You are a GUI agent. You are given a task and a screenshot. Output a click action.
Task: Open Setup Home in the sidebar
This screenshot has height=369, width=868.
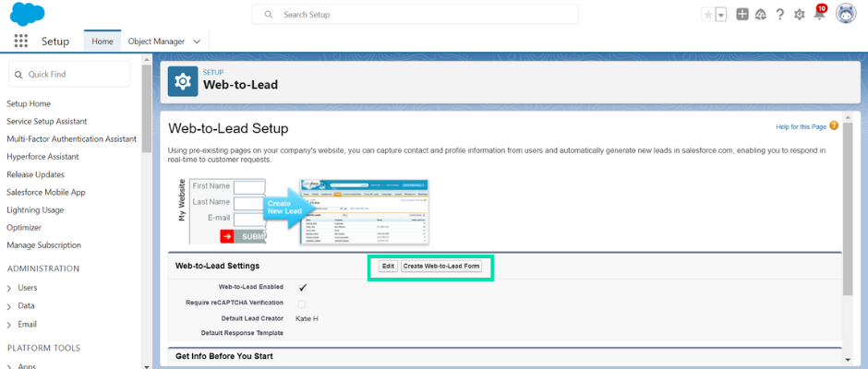(29, 103)
